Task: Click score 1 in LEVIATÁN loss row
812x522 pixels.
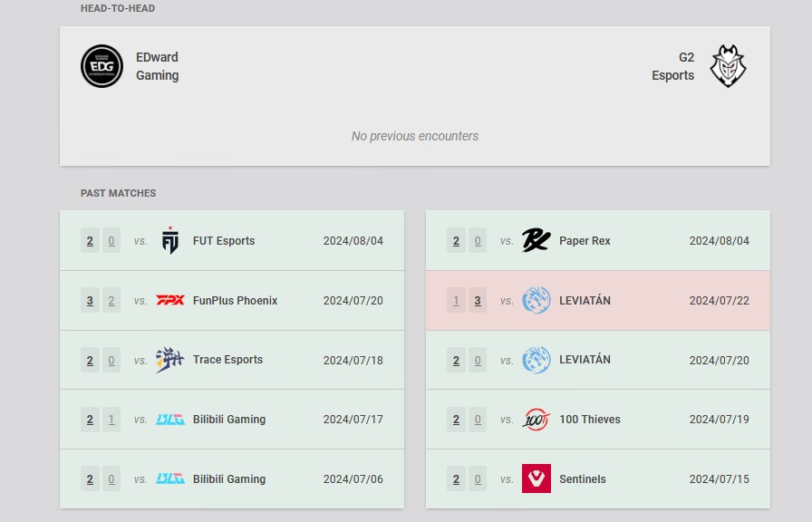Action: click(x=456, y=300)
